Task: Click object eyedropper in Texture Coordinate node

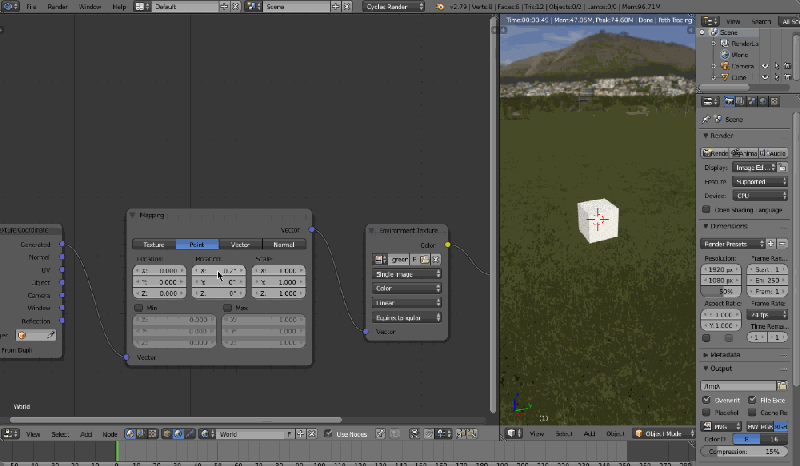Action: pyautogui.click(x=51, y=335)
